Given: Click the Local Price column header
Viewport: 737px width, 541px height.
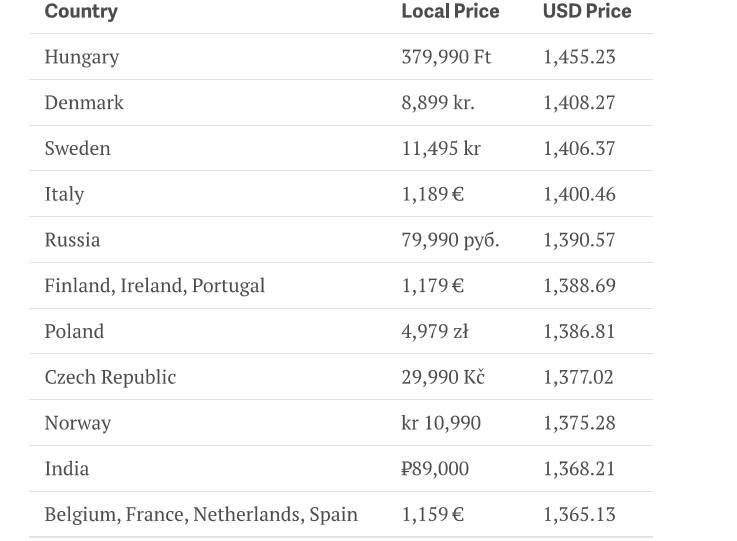Looking at the screenshot, I should click(450, 12).
